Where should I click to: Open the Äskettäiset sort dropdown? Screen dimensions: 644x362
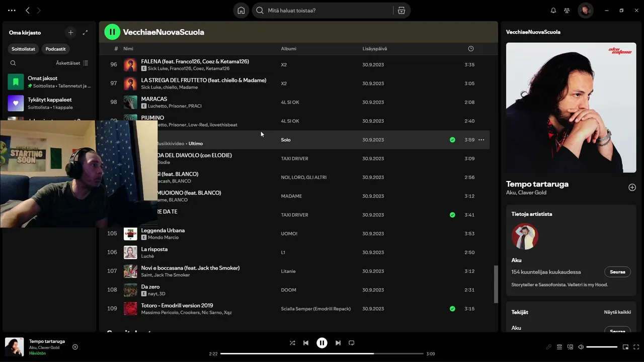[x=72, y=63]
